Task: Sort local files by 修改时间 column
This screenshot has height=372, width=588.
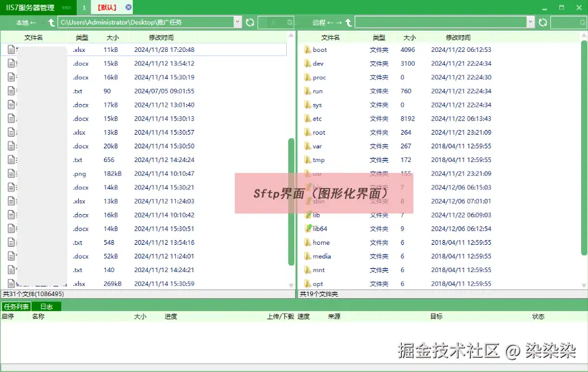Action: coord(162,38)
